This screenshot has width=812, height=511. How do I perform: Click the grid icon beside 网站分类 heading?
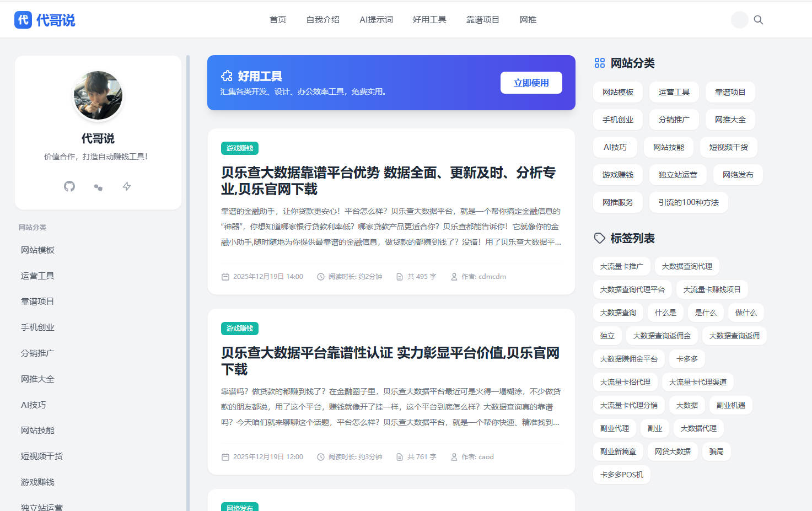pos(600,63)
